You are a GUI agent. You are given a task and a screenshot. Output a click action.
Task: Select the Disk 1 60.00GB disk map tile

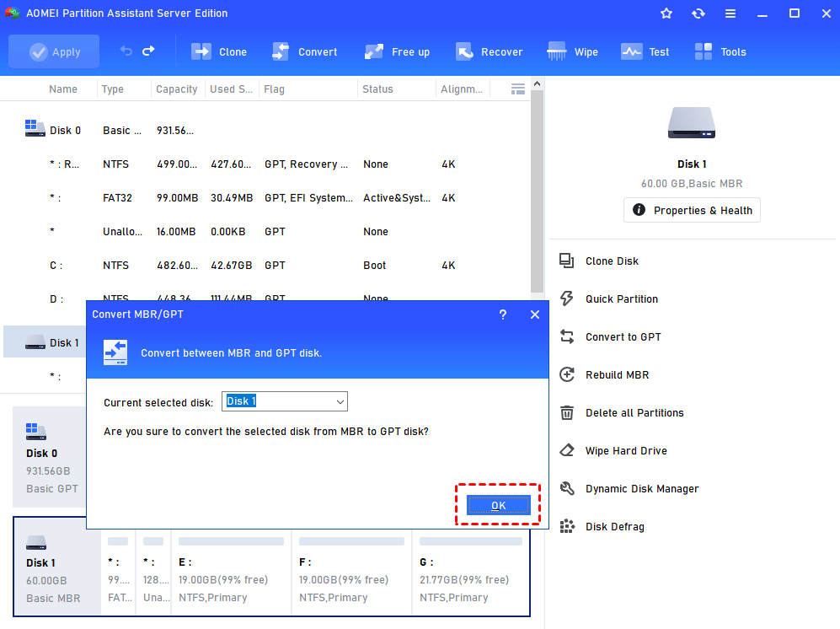(56, 567)
